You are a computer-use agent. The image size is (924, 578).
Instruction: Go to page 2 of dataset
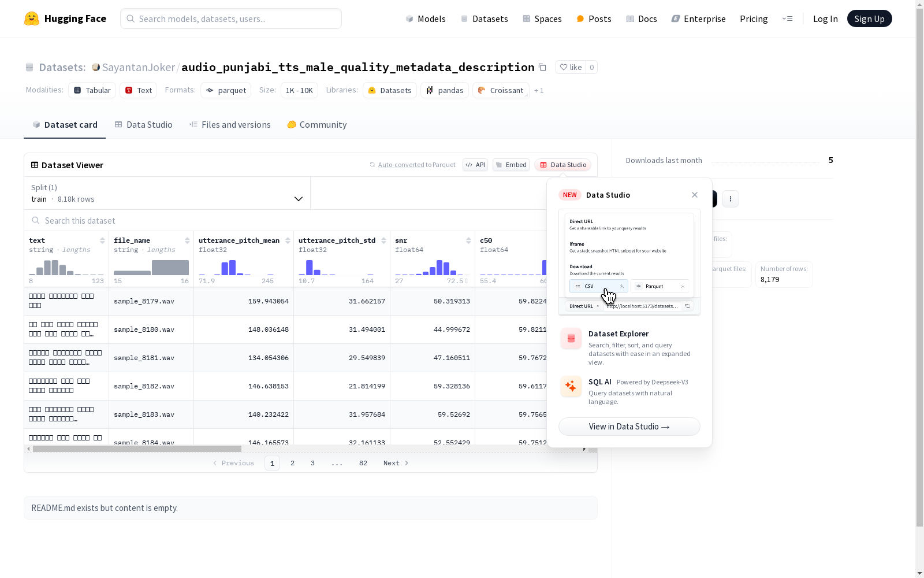tap(293, 463)
